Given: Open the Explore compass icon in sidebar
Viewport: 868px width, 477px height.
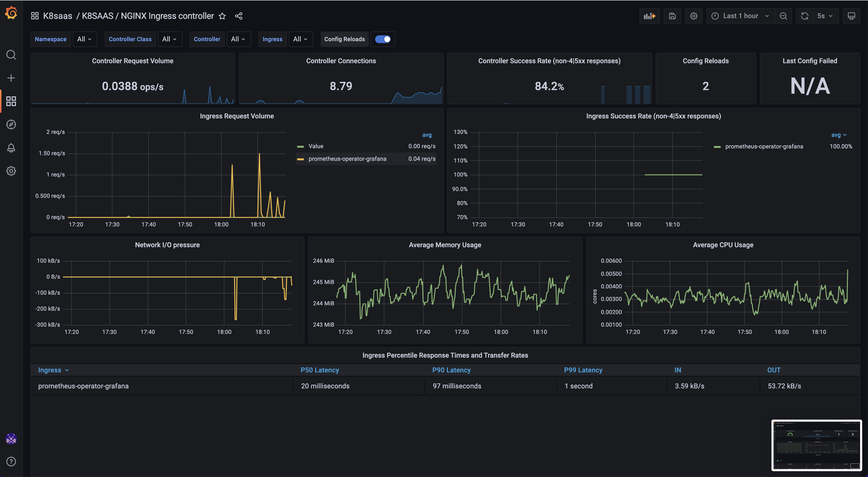Looking at the screenshot, I should tap(11, 124).
